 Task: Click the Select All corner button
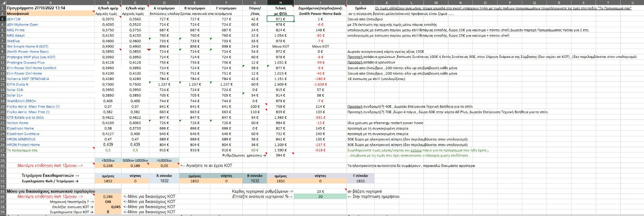(x=3, y=2)
